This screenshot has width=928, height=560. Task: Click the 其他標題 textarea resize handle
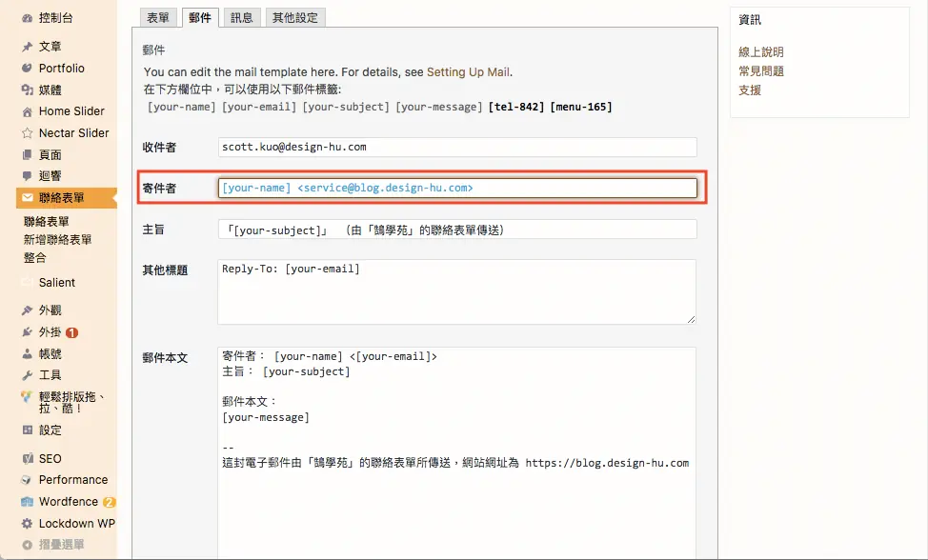[x=692, y=319]
